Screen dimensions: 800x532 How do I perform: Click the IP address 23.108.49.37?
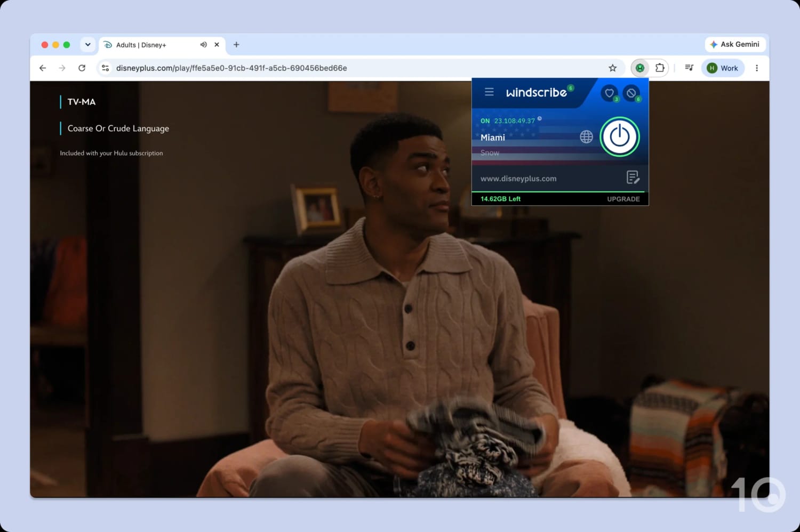[514, 121]
